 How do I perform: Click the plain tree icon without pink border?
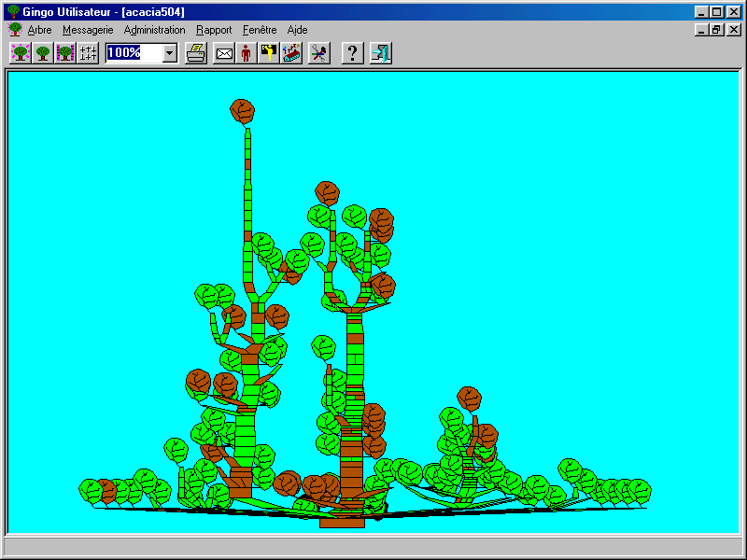point(42,53)
